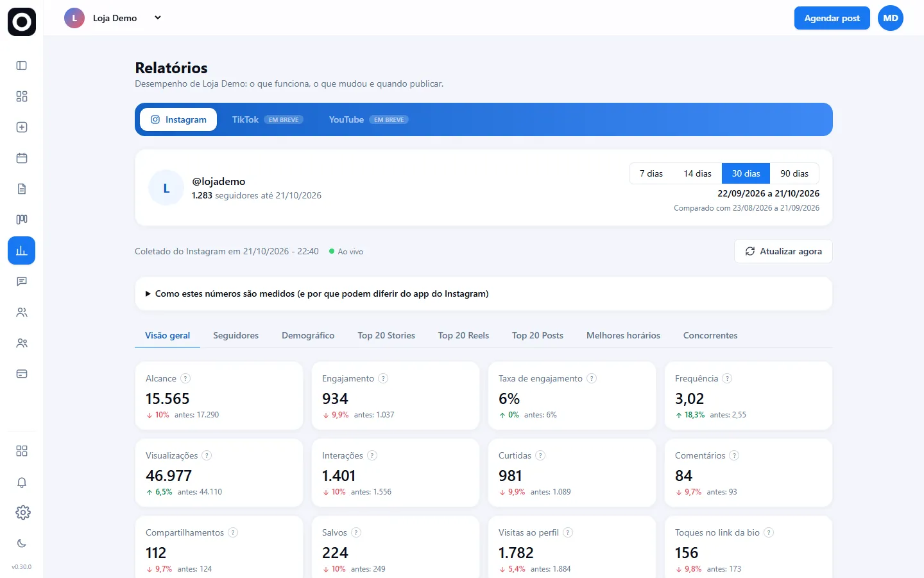Open the chat message icon in sidebar

coord(22,281)
